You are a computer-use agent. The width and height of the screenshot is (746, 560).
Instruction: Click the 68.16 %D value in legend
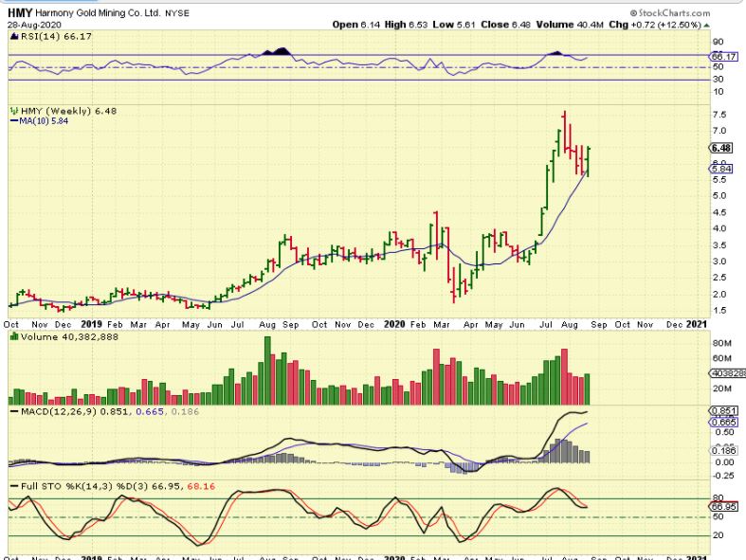[x=201, y=486]
